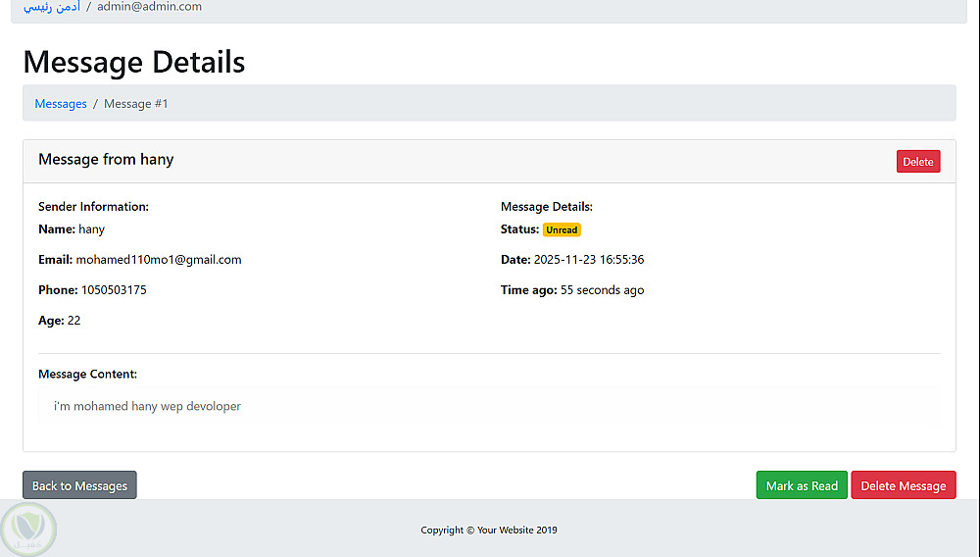Open the Messages breadcrumb link

coord(61,104)
